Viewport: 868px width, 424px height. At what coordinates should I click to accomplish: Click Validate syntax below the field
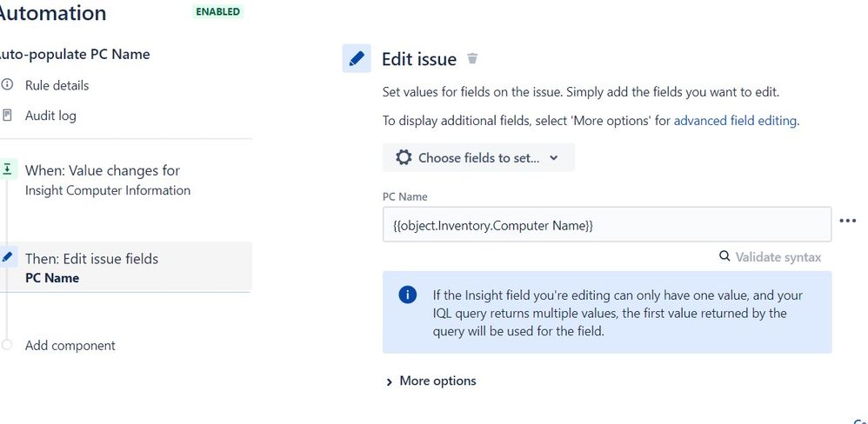pyautogui.click(x=778, y=257)
